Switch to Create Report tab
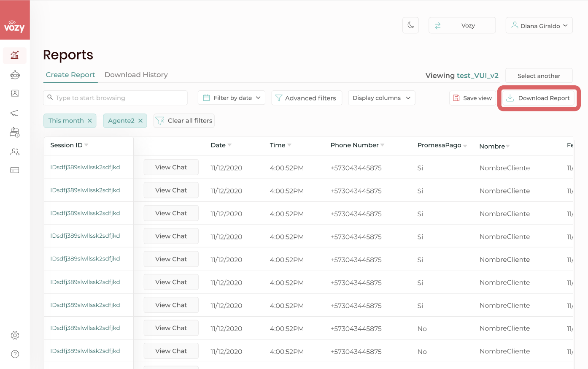588x369 pixels. click(x=70, y=75)
